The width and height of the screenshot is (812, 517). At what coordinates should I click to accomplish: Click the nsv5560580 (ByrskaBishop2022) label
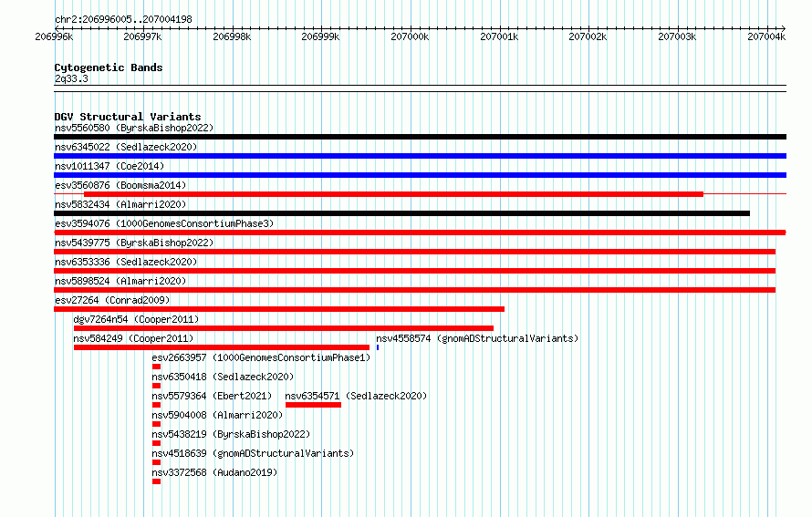pyautogui.click(x=134, y=128)
